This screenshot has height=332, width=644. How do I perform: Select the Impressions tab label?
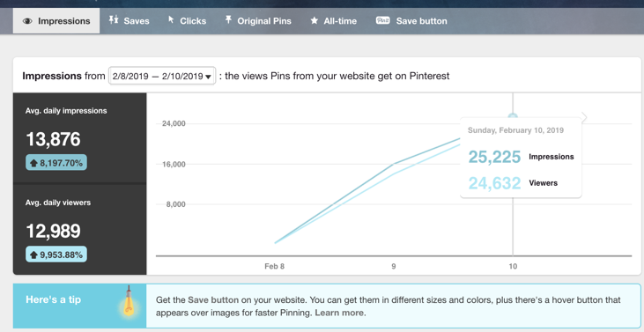coord(64,21)
